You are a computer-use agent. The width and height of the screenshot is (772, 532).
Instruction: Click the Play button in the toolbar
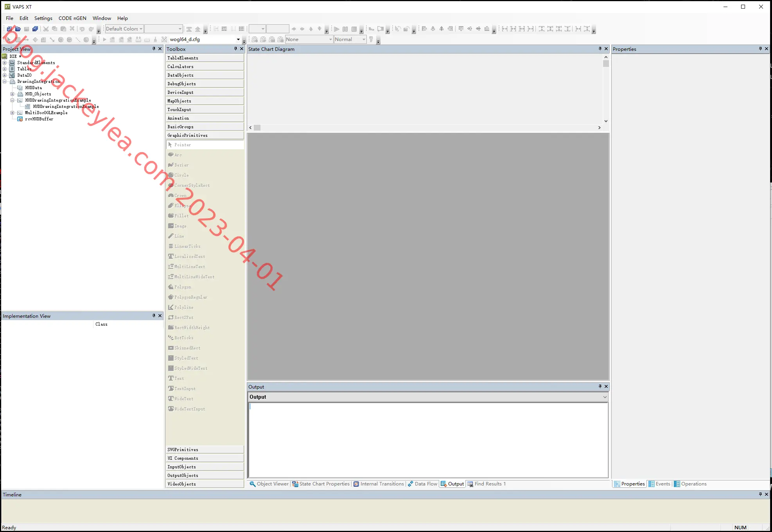336,29
